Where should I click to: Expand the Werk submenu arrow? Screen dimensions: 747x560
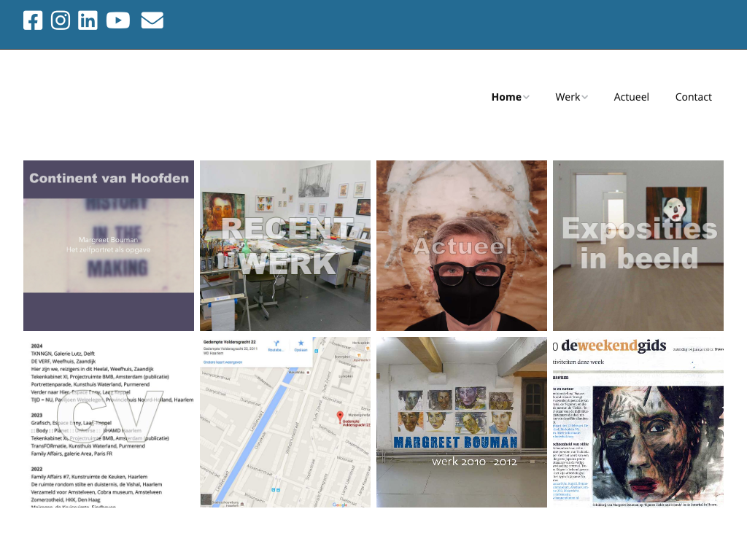[585, 98]
